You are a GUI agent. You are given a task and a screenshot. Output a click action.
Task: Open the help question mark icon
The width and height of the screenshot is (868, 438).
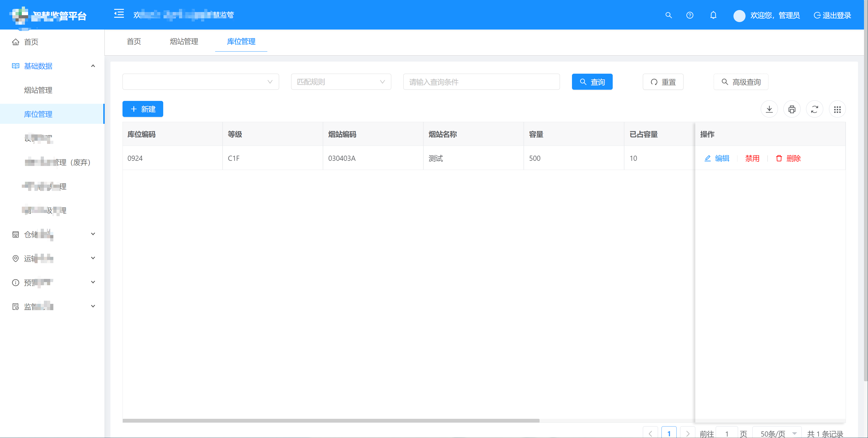[x=690, y=15]
